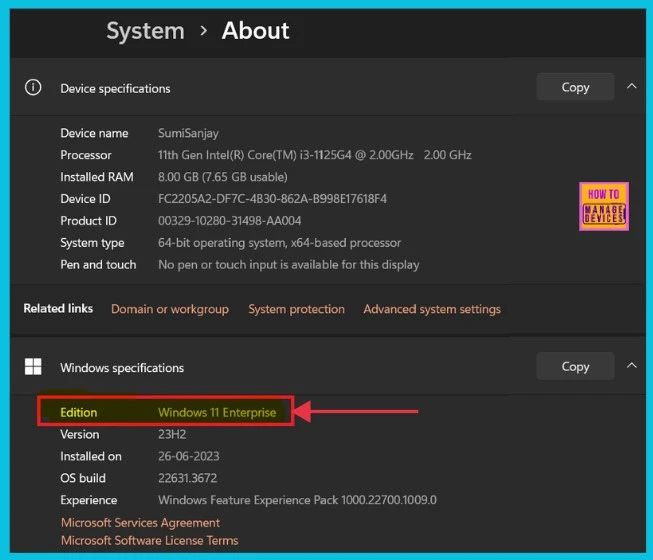Viewport: 653px width, 560px height.
Task: Click the Version label
Action: click(x=80, y=435)
